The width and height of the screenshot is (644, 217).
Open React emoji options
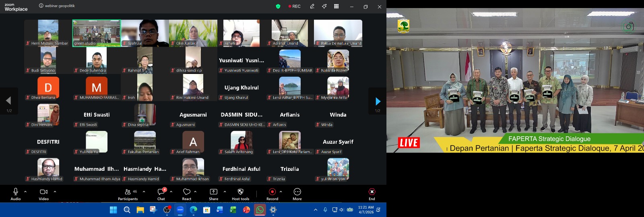point(186,194)
